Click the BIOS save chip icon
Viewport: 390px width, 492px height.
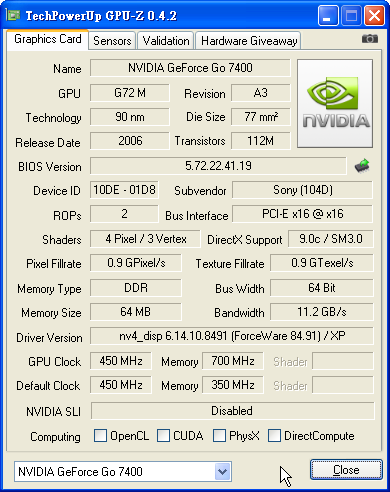tap(362, 165)
